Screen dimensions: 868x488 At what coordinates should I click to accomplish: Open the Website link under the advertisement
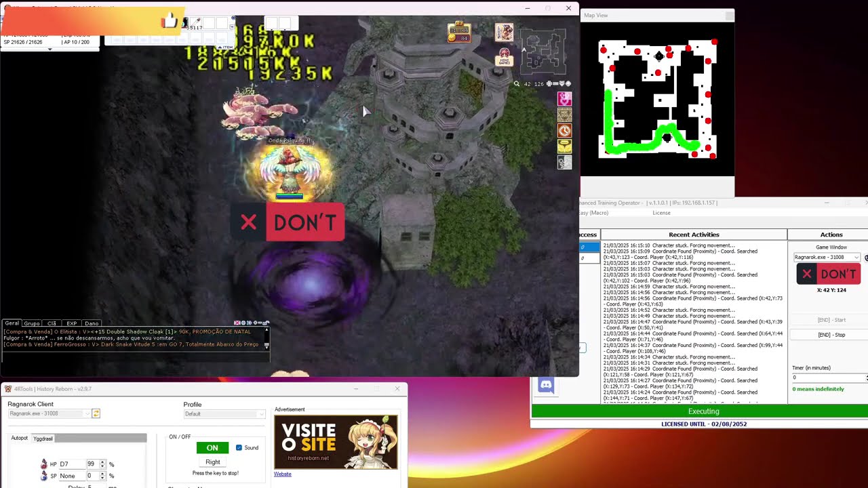(282, 474)
